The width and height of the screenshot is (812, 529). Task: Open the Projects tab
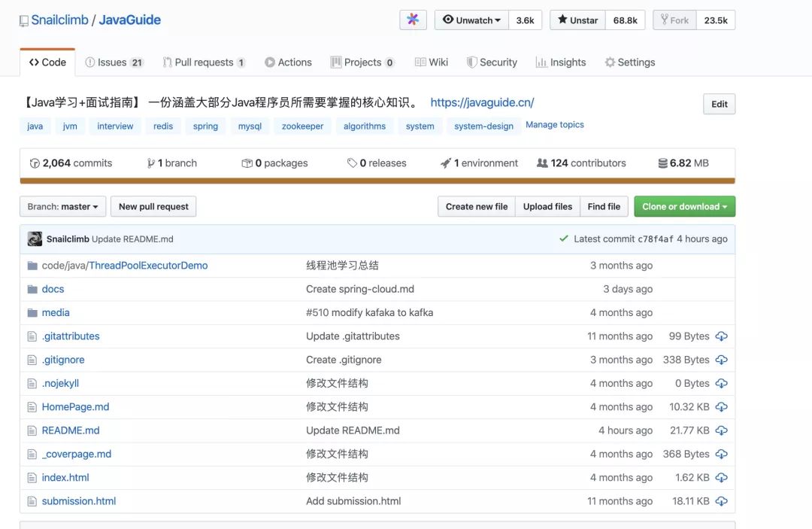coord(362,62)
